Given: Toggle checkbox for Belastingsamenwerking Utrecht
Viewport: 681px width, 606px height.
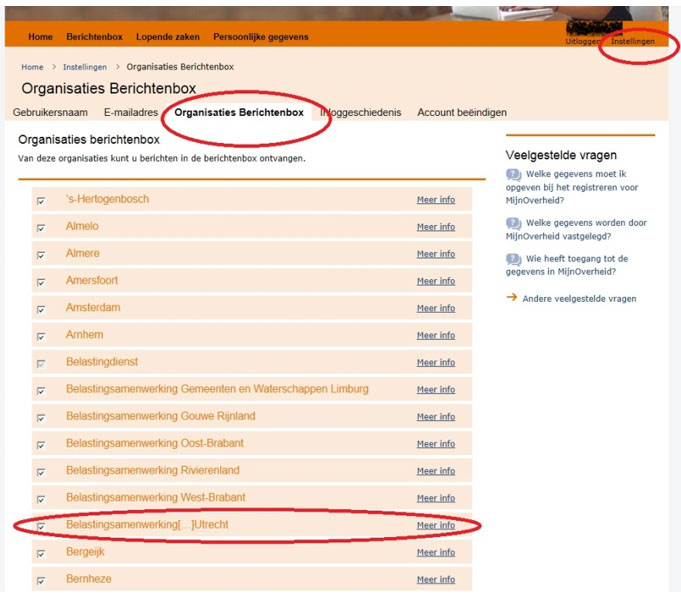Looking at the screenshot, I should pos(41,526).
